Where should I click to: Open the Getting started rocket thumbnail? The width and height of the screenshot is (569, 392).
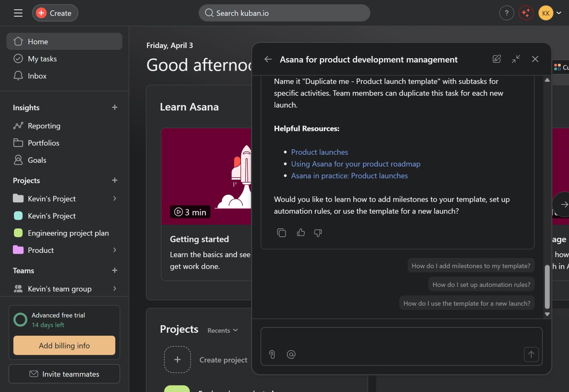click(206, 176)
